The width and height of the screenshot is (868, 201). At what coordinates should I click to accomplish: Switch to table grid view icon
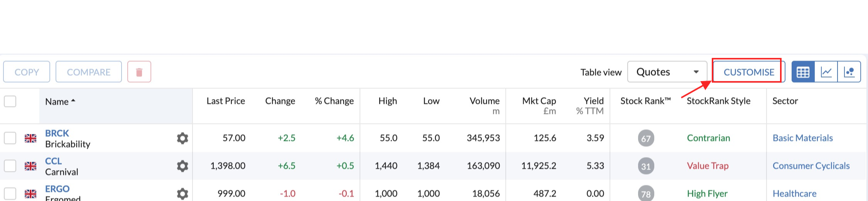coord(803,72)
